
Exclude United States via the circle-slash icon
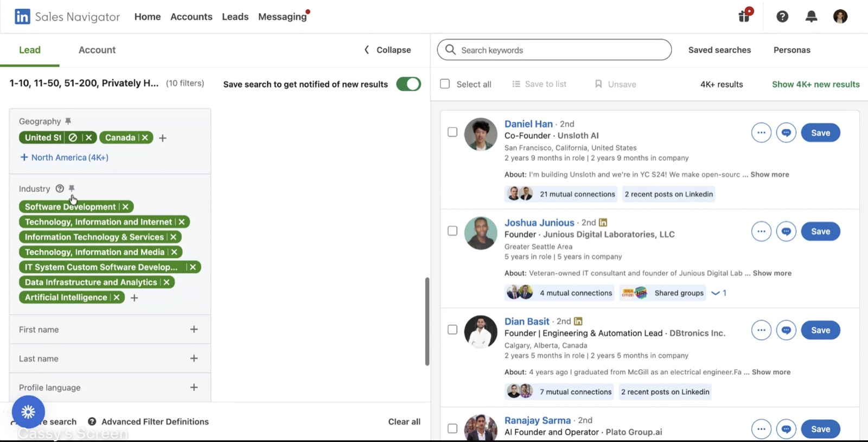click(x=73, y=137)
